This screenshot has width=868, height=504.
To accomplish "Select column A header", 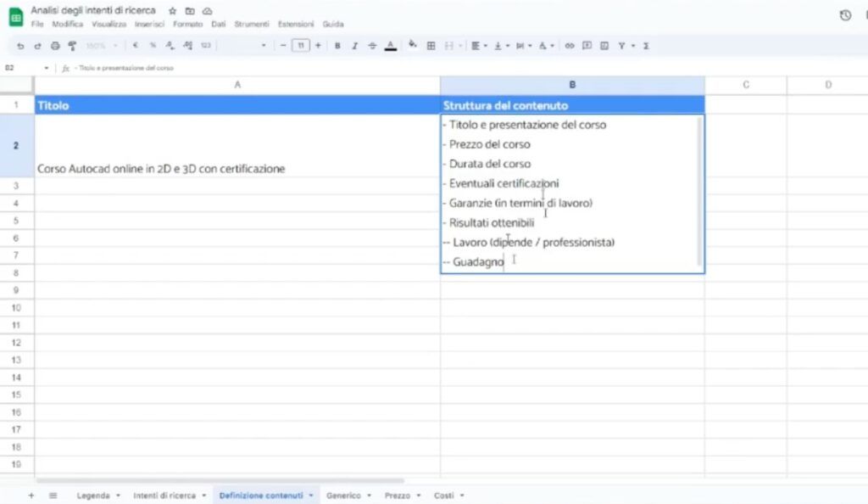I will (237, 85).
